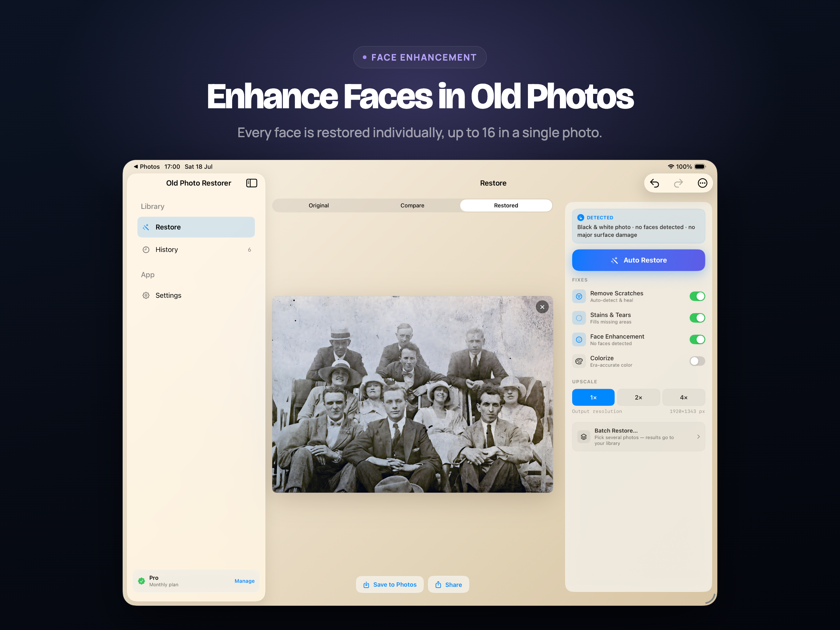This screenshot has width=840, height=630.
Task: Select 4× upscale option
Action: 683,397
